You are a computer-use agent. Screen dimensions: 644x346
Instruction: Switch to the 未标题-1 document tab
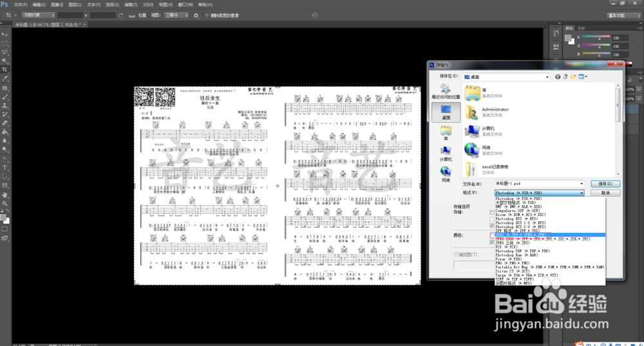[48, 24]
